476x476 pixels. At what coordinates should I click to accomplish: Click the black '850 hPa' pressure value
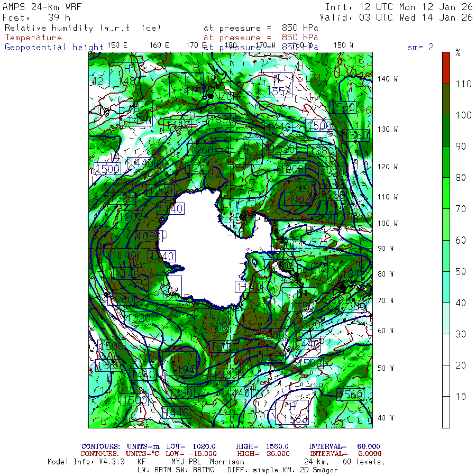click(x=300, y=28)
